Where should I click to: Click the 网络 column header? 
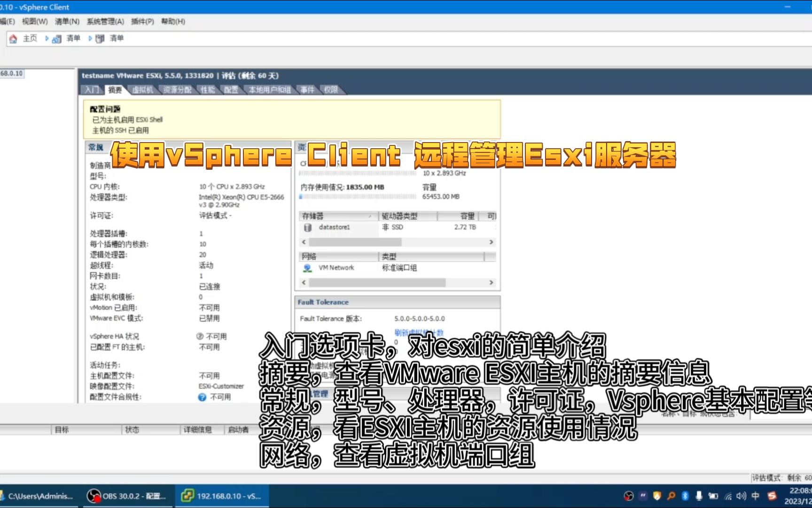click(x=339, y=257)
